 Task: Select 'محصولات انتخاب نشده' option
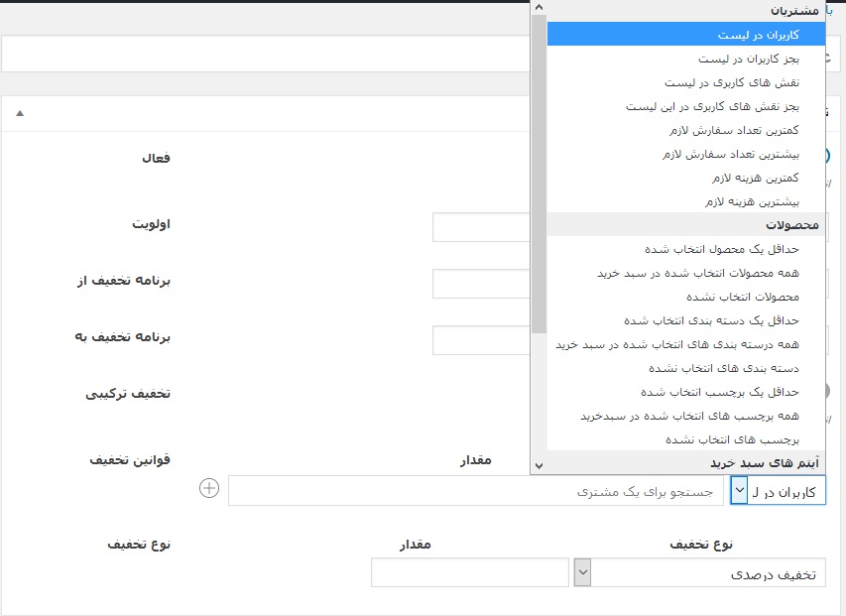coord(685,297)
